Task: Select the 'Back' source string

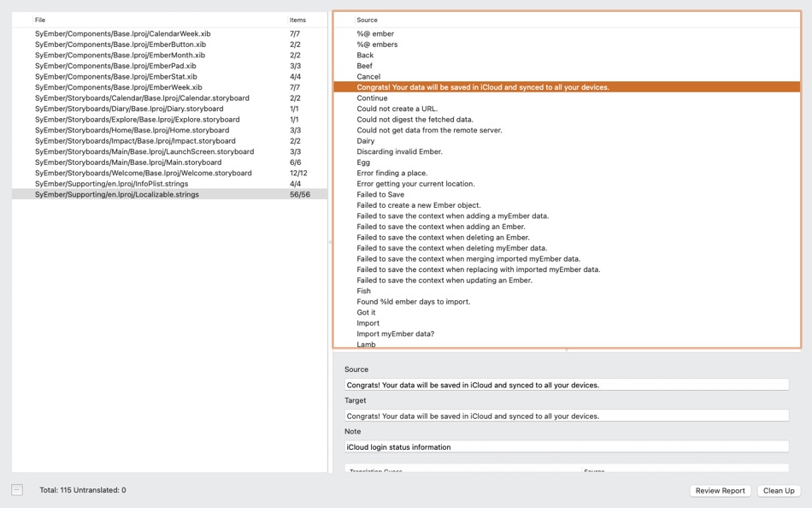Action: [x=567, y=55]
